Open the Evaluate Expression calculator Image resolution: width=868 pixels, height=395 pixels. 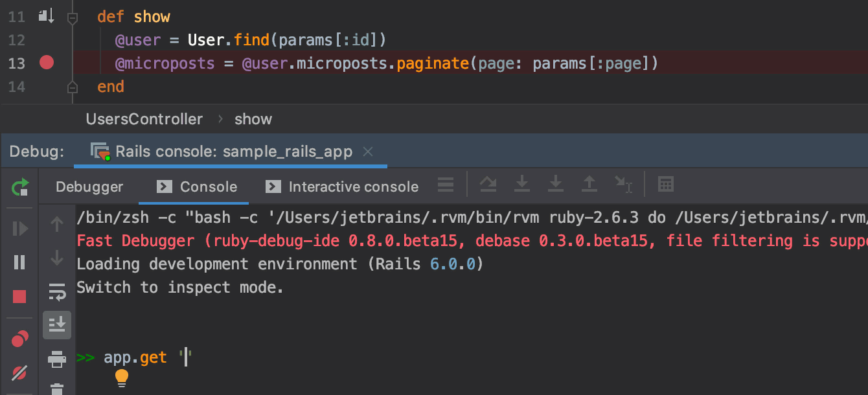click(x=666, y=186)
